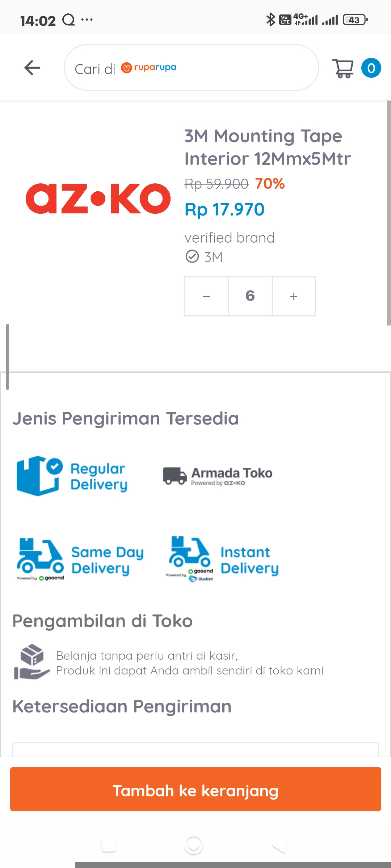Tap Android home navigation button
This screenshot has height=868, width=391.
coord(194,845)
